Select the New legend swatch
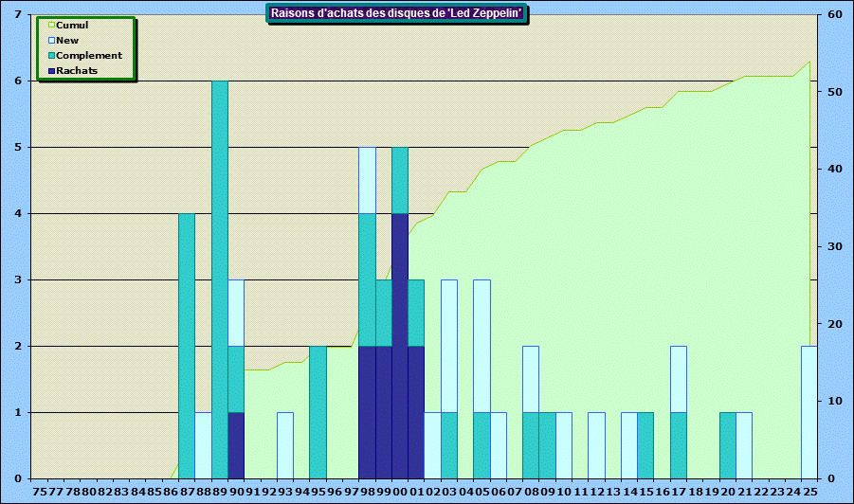 [x=52, y=41]
